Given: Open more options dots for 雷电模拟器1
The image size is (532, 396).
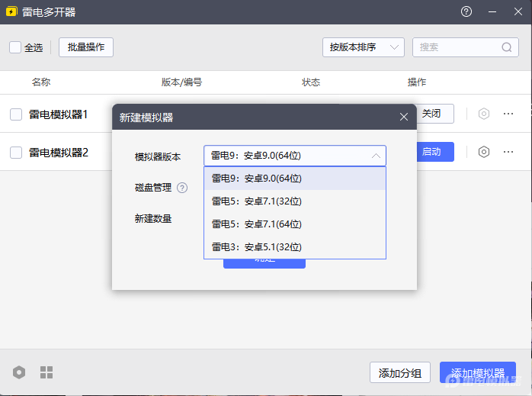Looking at the screenshot, I should [x=508, y=114].
